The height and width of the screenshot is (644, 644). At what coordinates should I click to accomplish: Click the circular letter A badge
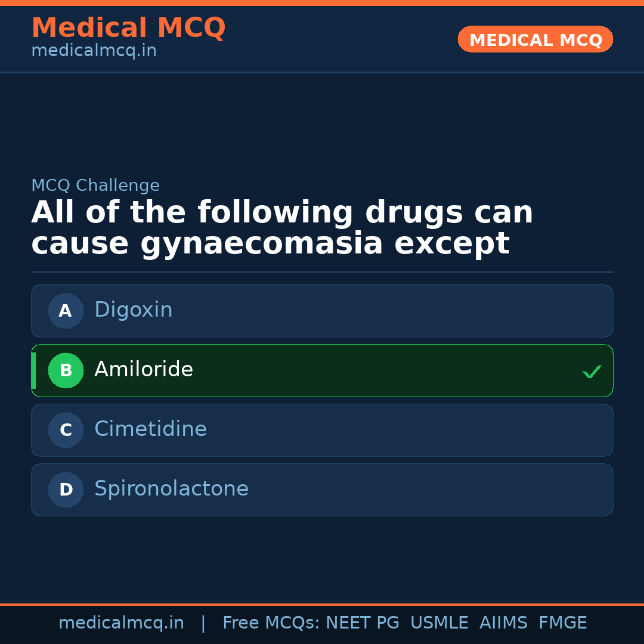[66, 311]
